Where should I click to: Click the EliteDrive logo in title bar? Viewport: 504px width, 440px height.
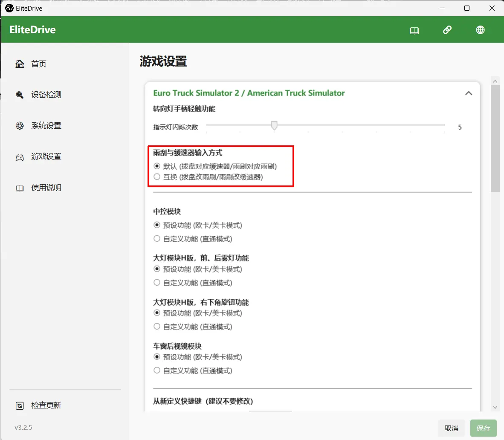point(9,8)
